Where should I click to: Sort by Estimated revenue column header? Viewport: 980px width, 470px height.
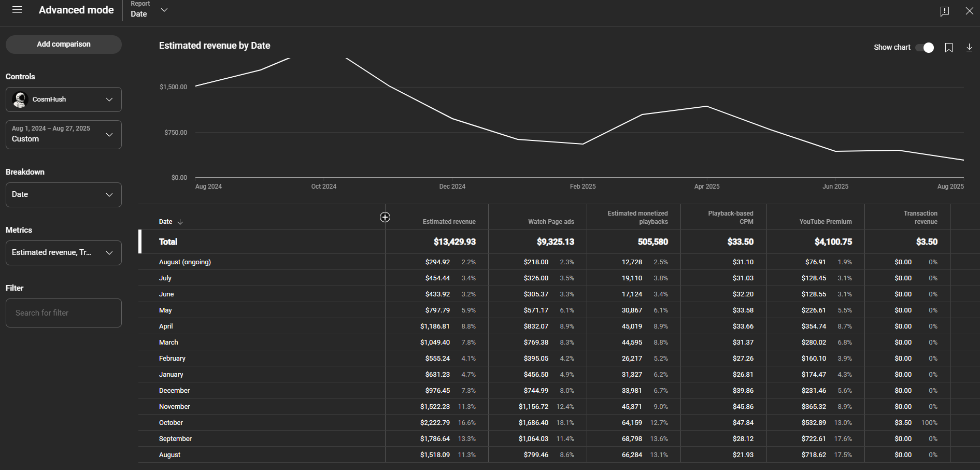point(449,222)
